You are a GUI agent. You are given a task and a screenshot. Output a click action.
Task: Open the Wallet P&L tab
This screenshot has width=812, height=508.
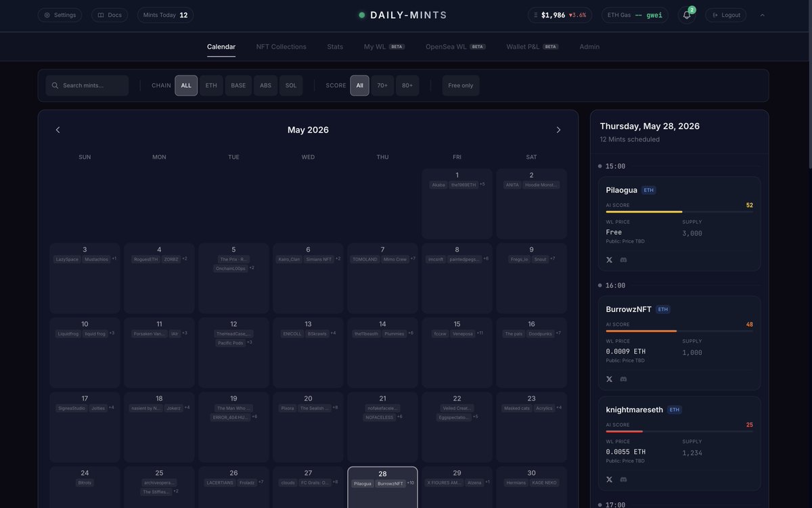coord(533,47)
